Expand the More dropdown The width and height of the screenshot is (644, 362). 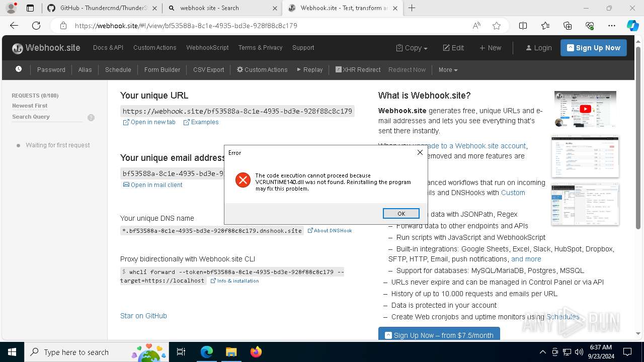(448, 70)
